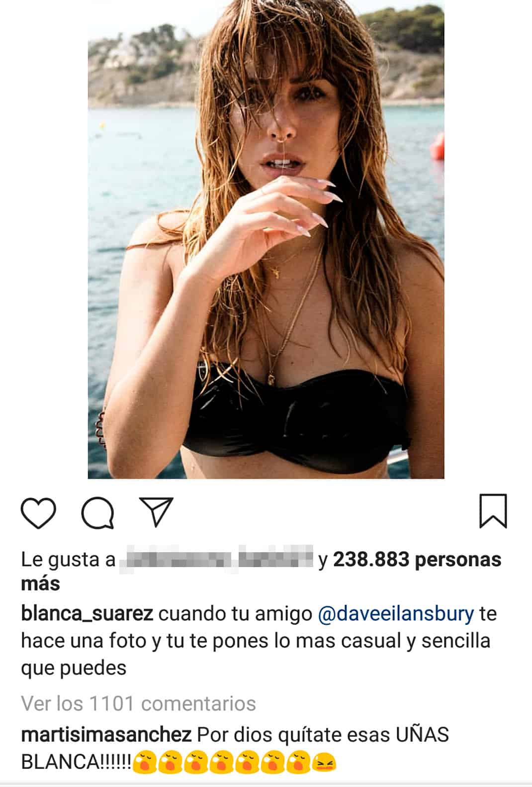Open comments via the speech bubble icon
Image resolution: width=532 pixels, height=787 pixels.
[98, 512]
